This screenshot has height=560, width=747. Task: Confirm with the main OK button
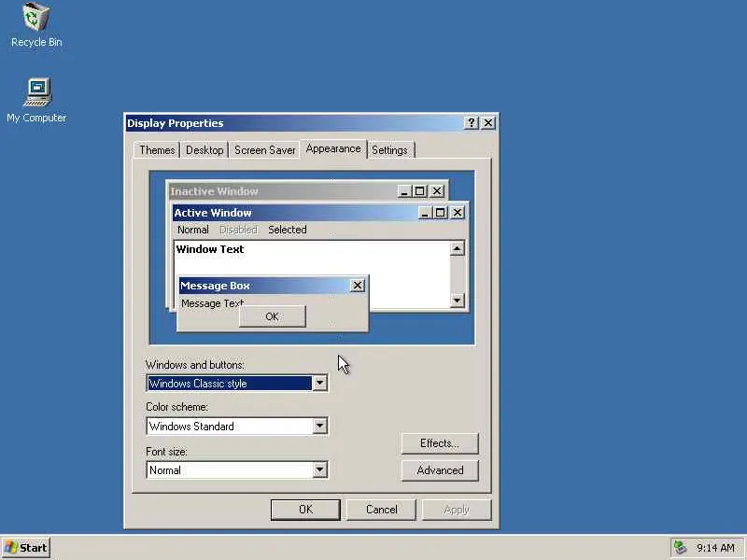point(305,510)
